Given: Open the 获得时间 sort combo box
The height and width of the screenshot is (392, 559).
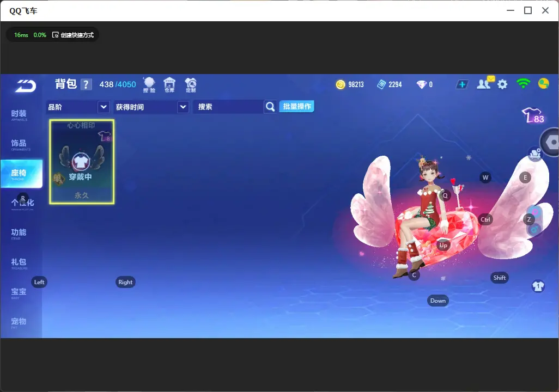Looking at the screenshot, I should (x=151, y=107).
